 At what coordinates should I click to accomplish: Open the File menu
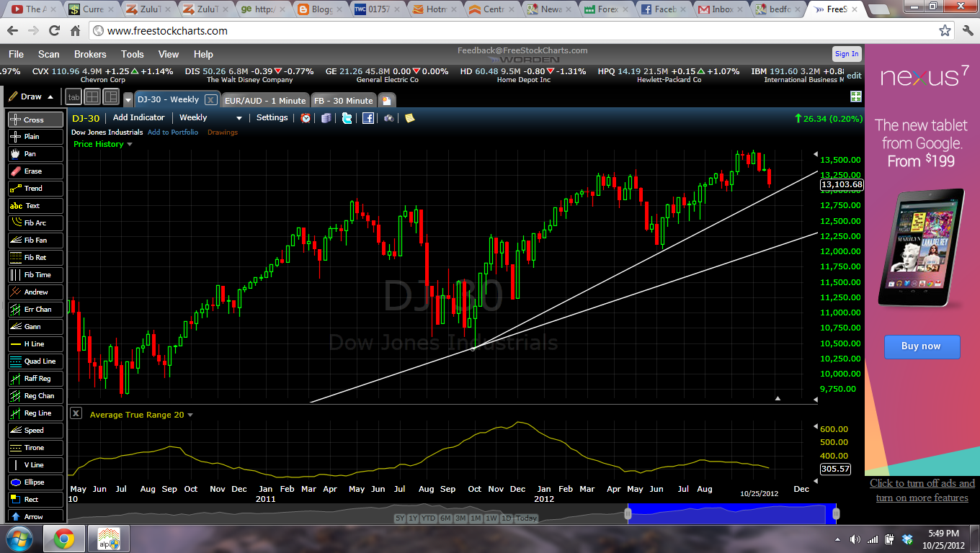tap(16, 54)
